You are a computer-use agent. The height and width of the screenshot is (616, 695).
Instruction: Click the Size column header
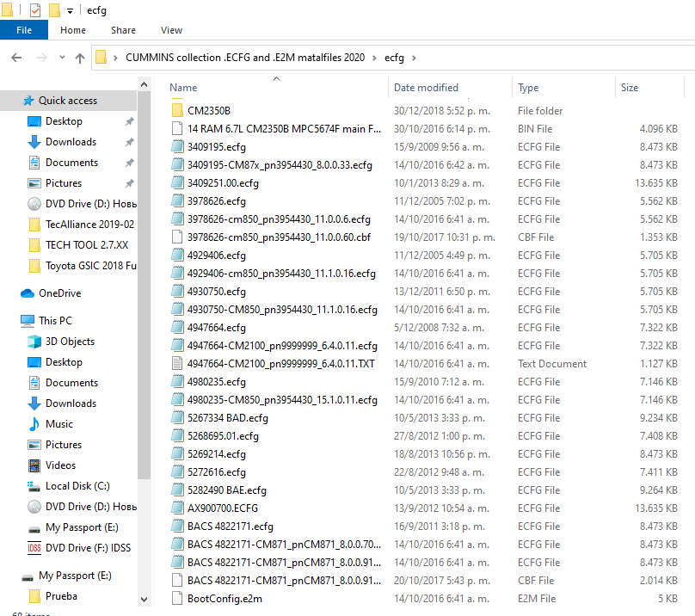[x=630, y=88]
